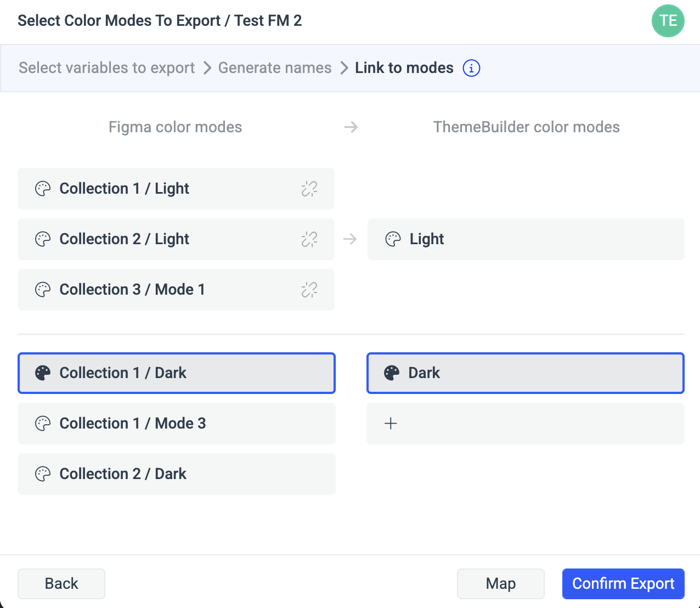The width and height of the screenshot is (700, 608).
Task: Click the filled palette icon on Dark mode
Action: 391,373
